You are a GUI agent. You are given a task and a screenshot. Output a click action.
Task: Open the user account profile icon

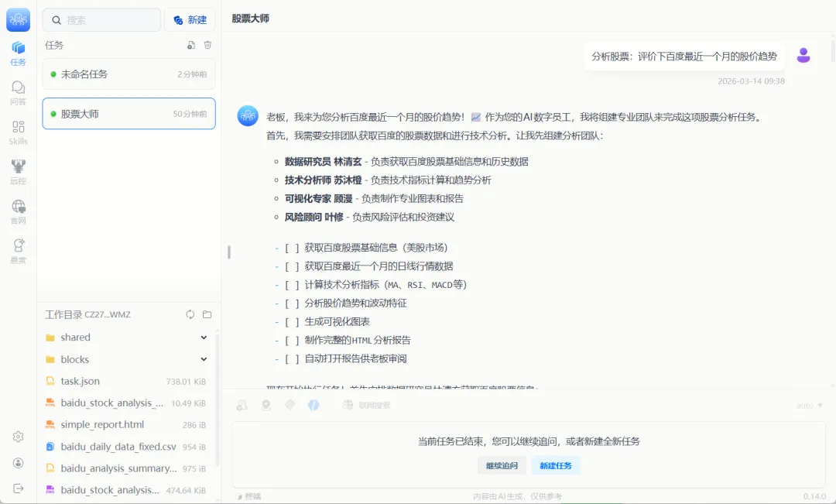(x=18, y=463)
